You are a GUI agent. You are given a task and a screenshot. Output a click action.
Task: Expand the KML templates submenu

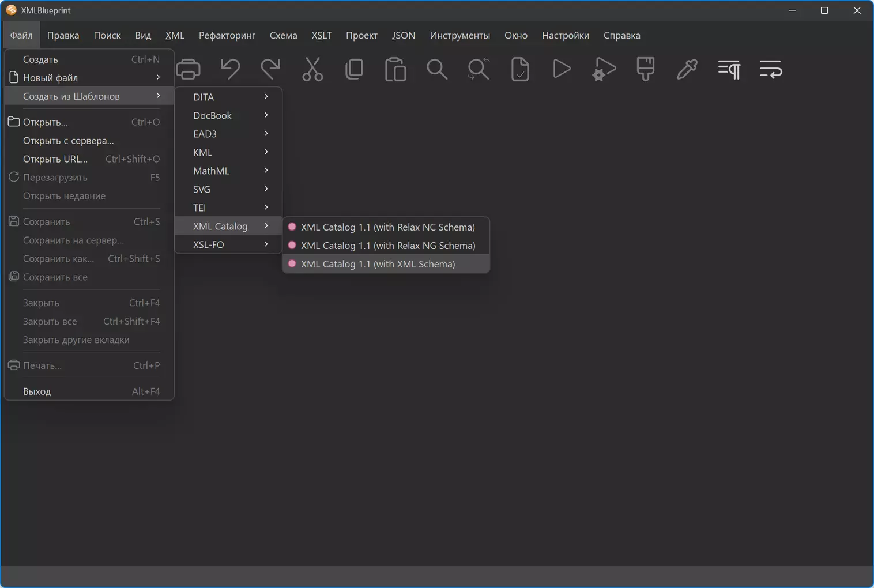[x=228, y=153]
